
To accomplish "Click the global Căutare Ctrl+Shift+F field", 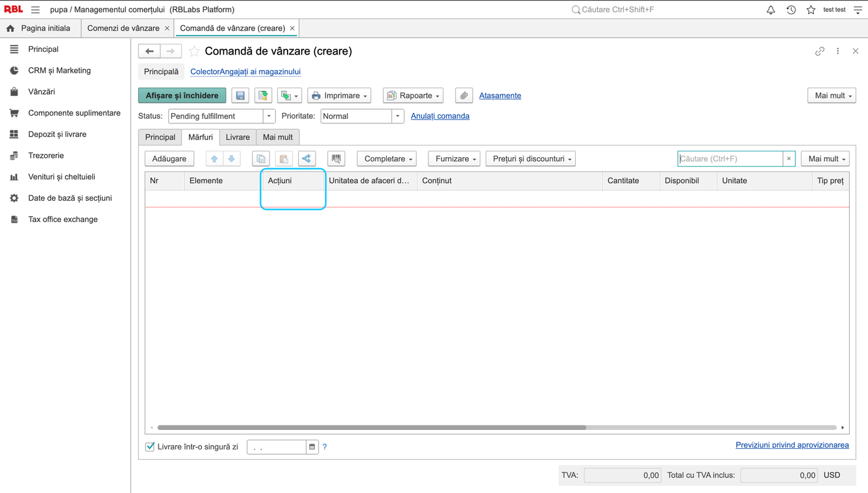I will click(x=617, y=10).
